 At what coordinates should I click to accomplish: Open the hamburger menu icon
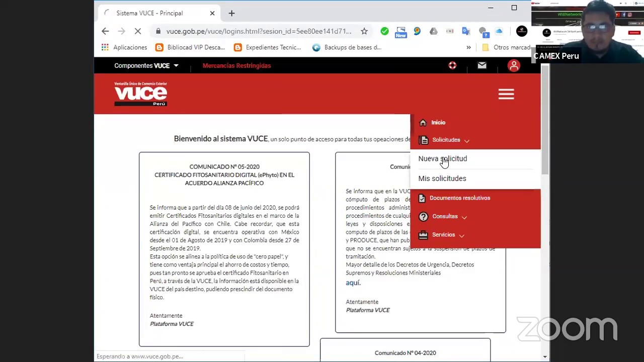[506, 94]
